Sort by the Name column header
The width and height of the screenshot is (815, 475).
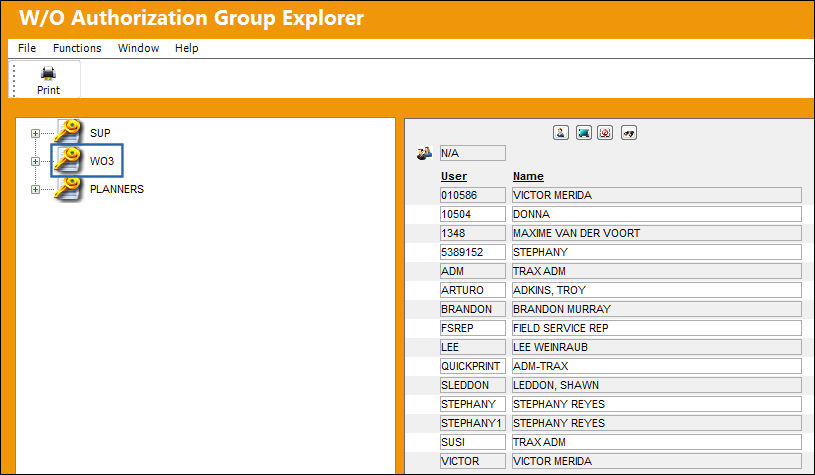coord(528,176)
